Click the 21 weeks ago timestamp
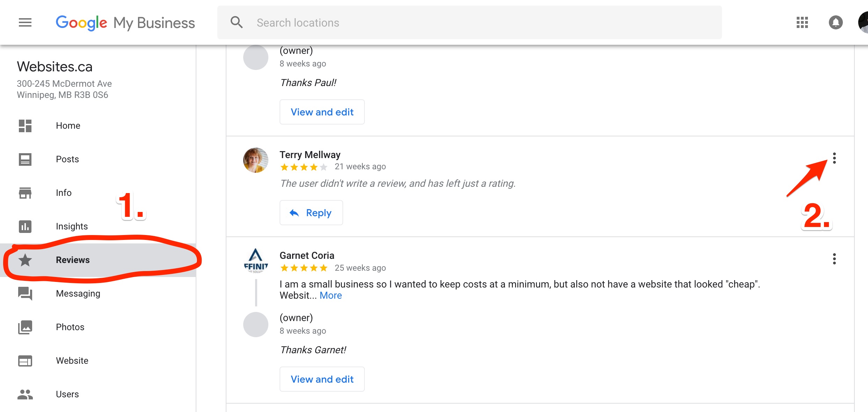 click(360, 166)
